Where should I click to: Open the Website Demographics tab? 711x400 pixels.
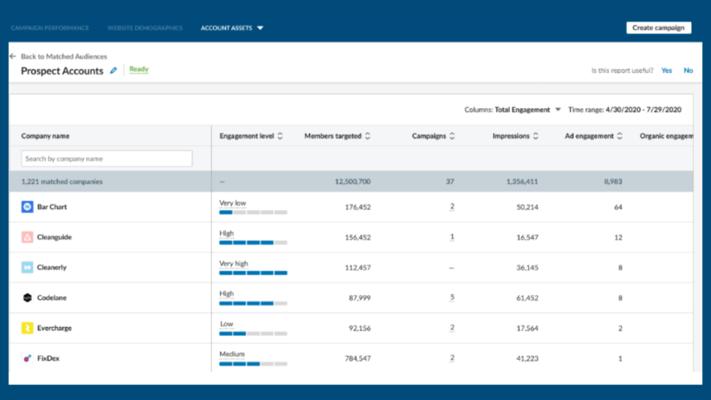(145, 28)
